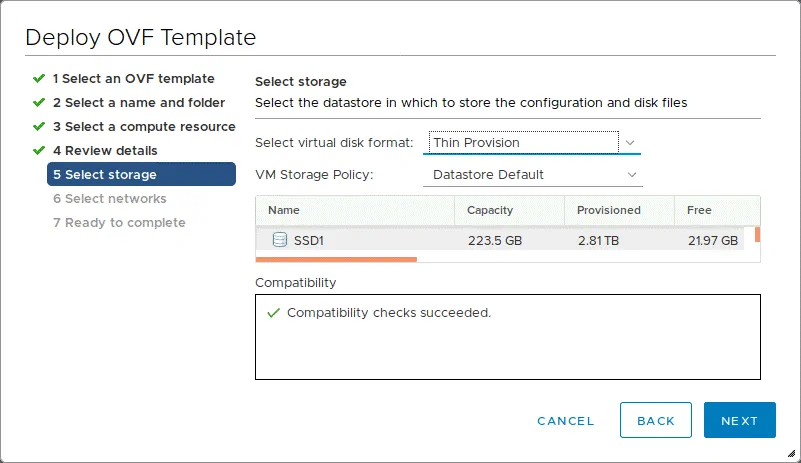Image resolution: width=801 pixels, height=463 pixels.
Task: Sort datastores by the Capacity column header
Action: [x=490, y=210]
